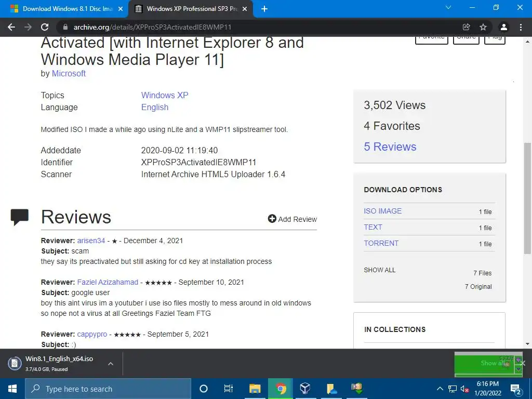
Task: Click the scrollbar up arrow
Action: [527, 42]
